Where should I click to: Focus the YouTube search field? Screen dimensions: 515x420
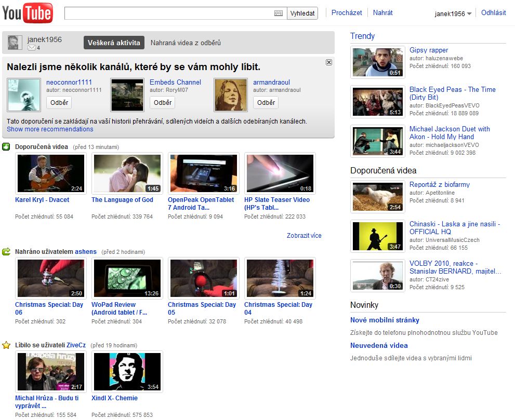coord(176,13)
